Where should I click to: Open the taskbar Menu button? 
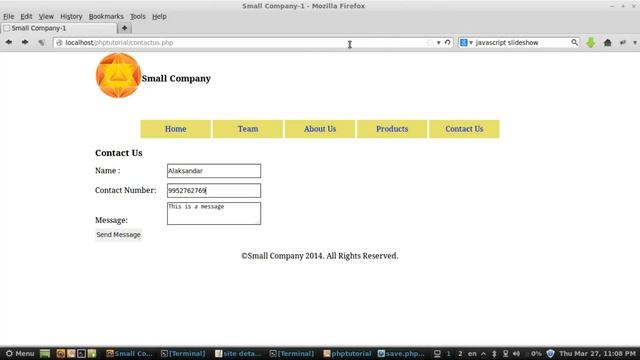(20, 353)
